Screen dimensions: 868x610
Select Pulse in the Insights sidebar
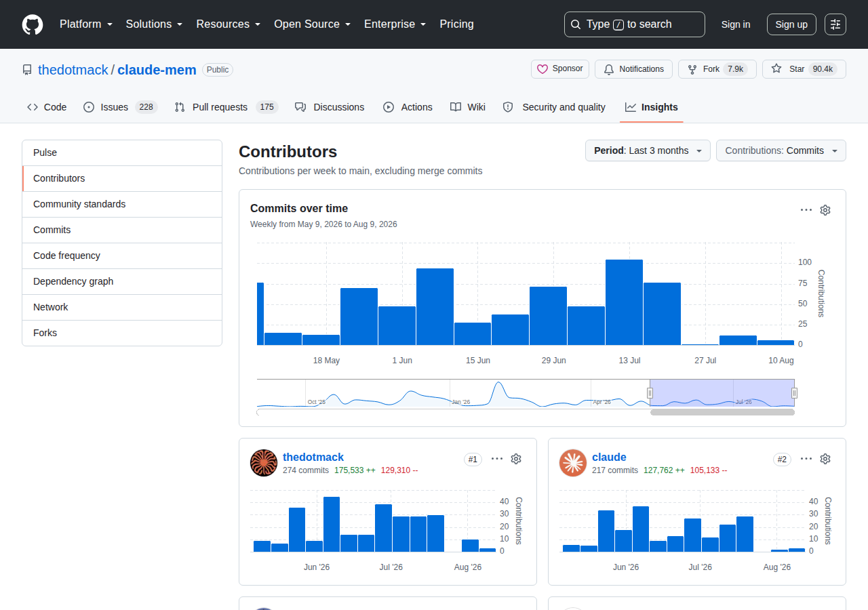click(x=122, y=153)
